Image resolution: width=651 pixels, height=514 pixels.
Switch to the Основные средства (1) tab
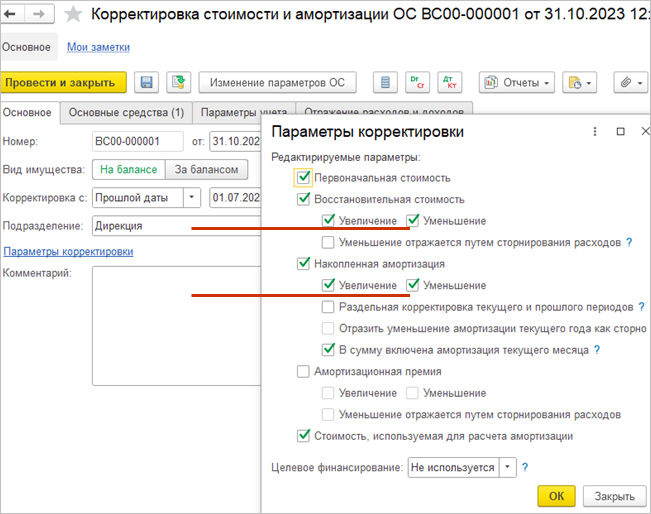click(126, 113)
